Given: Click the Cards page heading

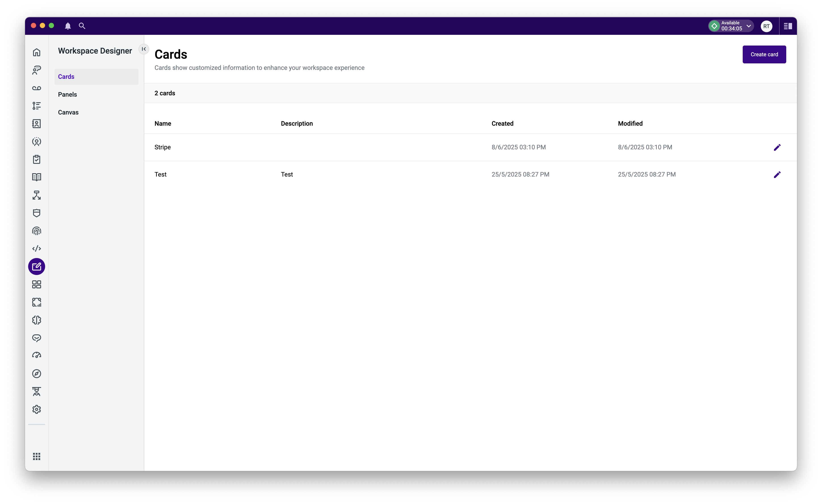Looking at the screenshot, I should click(171, 54).
